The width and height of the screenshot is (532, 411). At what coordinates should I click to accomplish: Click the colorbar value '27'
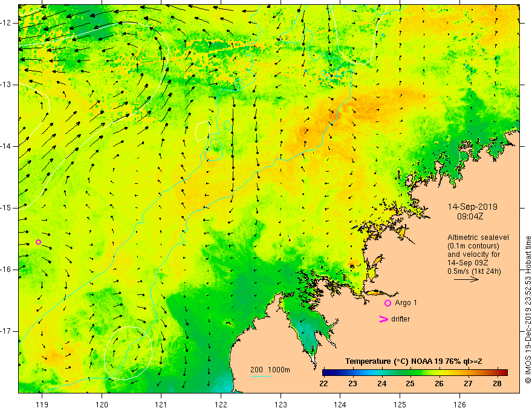[468, 384]
